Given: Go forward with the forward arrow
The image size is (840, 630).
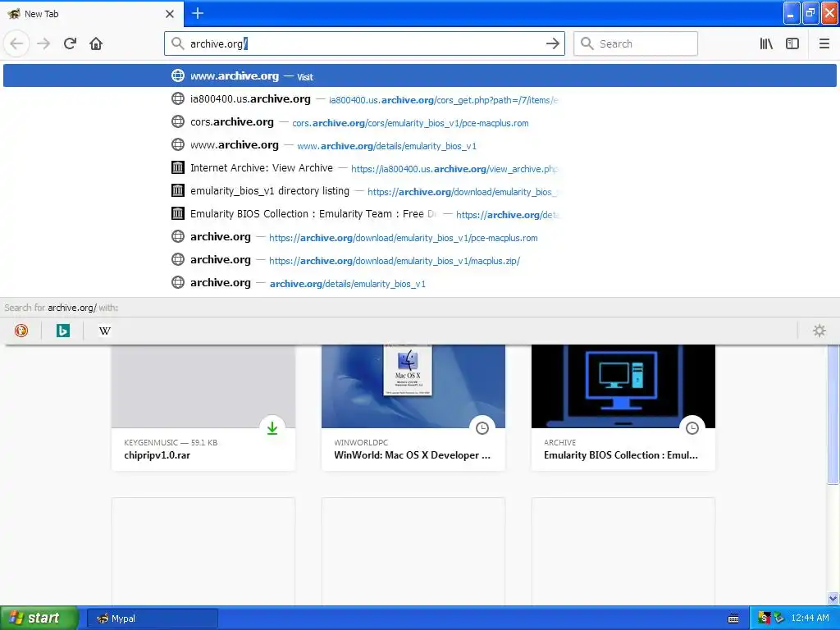Looking at the screenshot, I should (x=43, y=43).
